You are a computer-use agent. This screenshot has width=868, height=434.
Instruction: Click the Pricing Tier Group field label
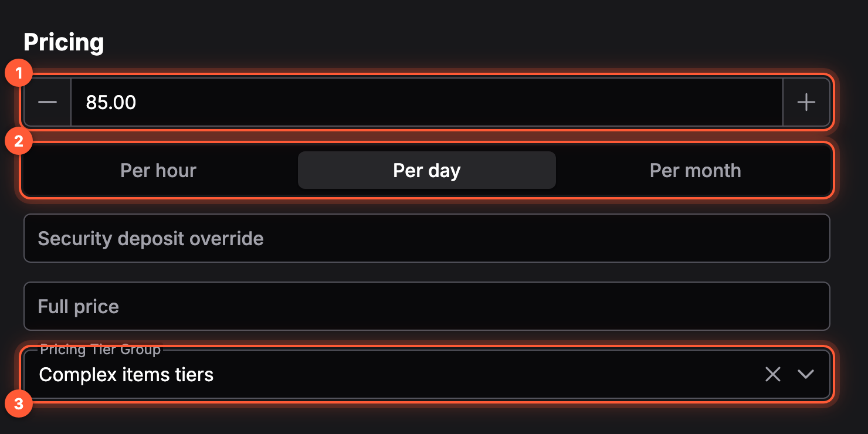[100, 350]
